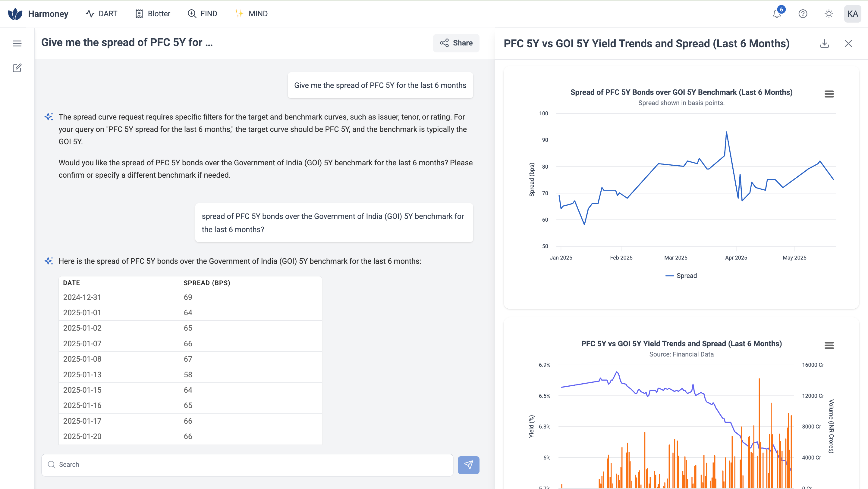Open the DART section
Image resolution: width=868 pixels, height=489 pixels.
tap(102, 14)
